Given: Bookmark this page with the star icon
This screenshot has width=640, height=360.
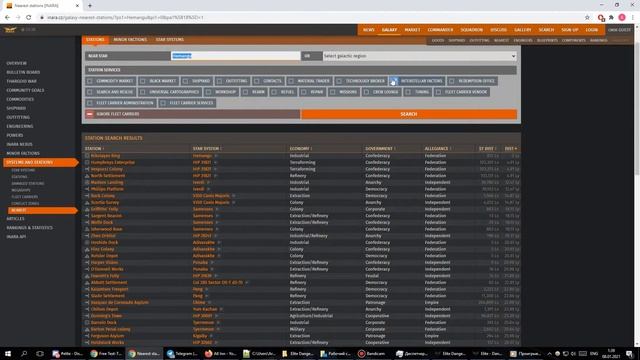Looking at the screenshot, I should click(x=587, y=18).
